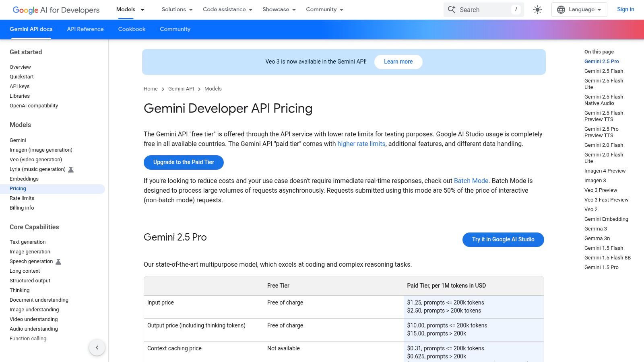Screen dimensions: 644x362
Task: Open Overview in the sidebar
Action: click(x=20, y=67)
